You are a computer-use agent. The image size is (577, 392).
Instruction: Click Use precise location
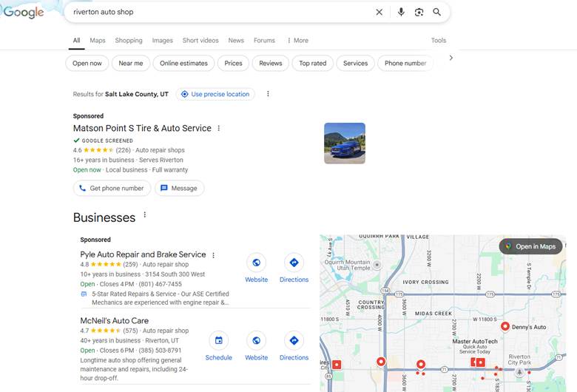(x=215, y=94)
